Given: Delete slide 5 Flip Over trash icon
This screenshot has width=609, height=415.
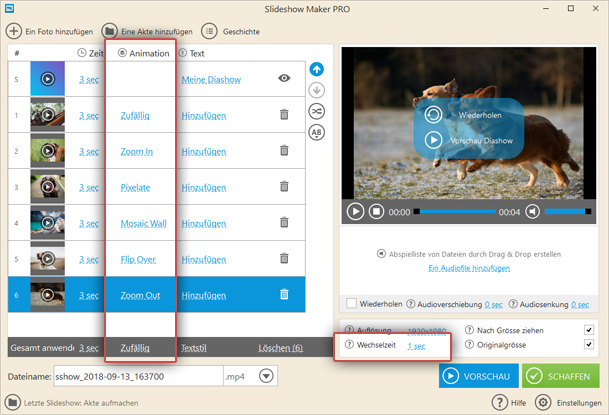Looking at the screenshot, I should coord(284,258).
